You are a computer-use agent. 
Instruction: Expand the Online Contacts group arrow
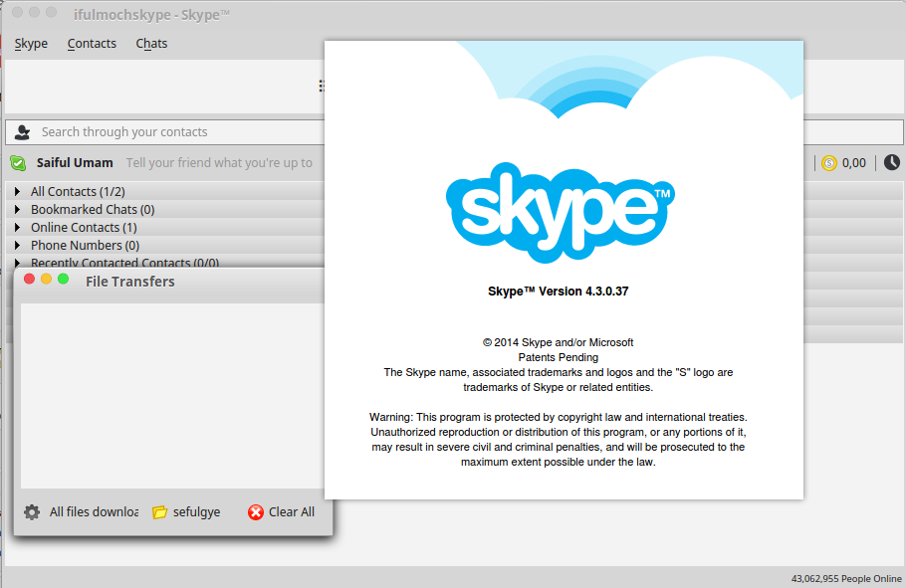tap(17, 227)
